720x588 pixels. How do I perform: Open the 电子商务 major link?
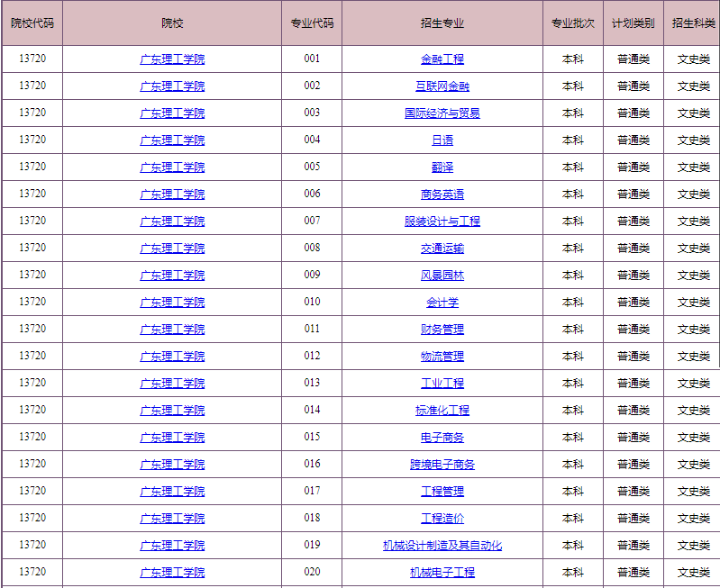click(442, 438)
